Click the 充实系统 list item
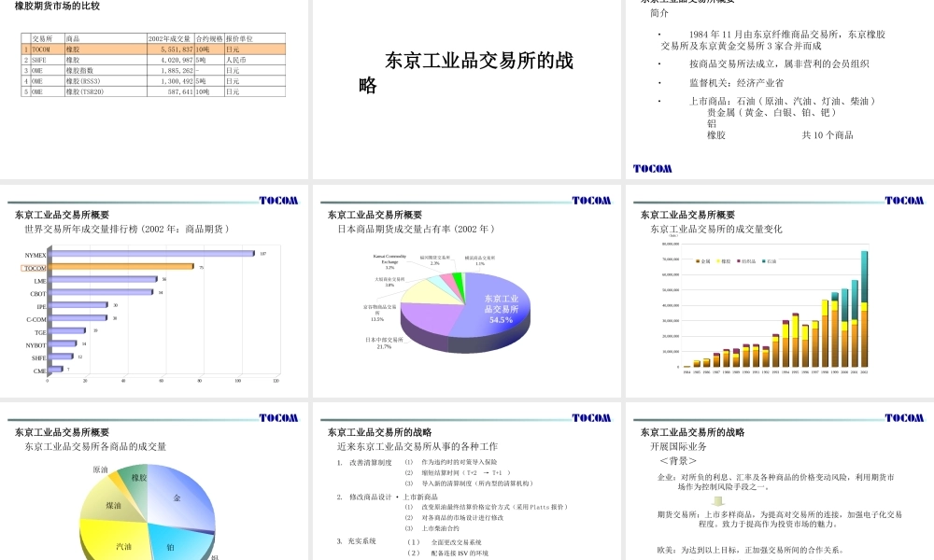 point(362,541)
